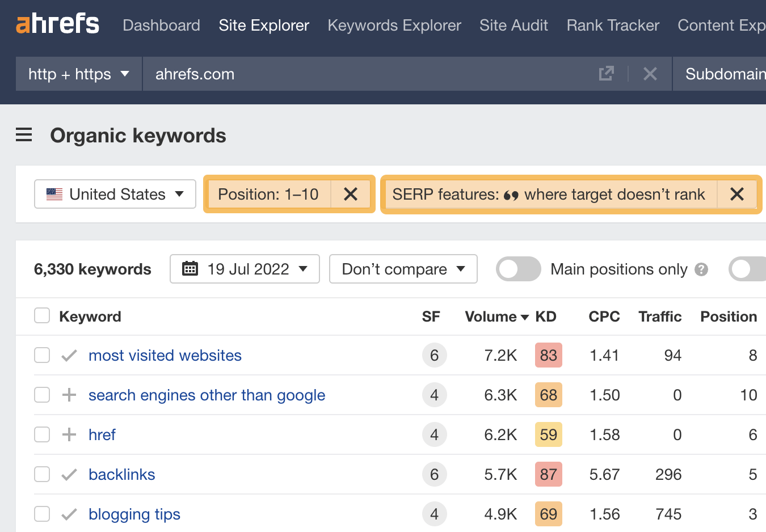
Task: Switch to Keywords Explorer
Action: tap(394, 25)
